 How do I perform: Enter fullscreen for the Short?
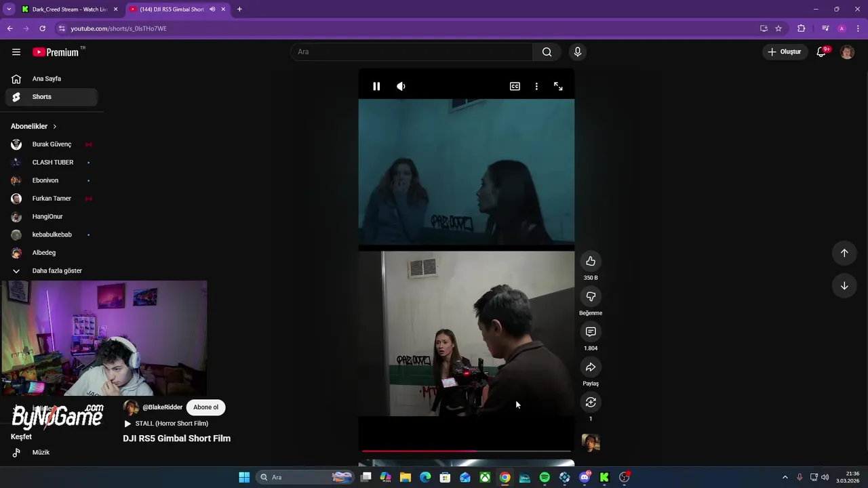pyautogui.click(x=558, y=86)
